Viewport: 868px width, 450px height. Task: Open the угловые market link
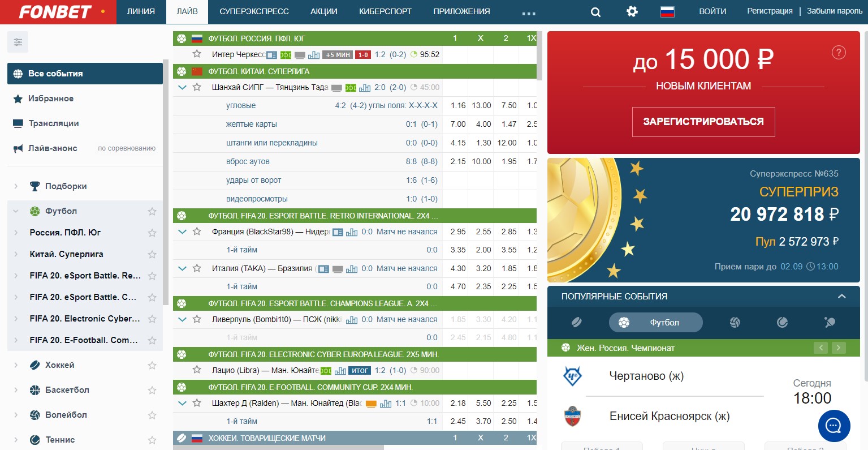(x=241, y=105)
